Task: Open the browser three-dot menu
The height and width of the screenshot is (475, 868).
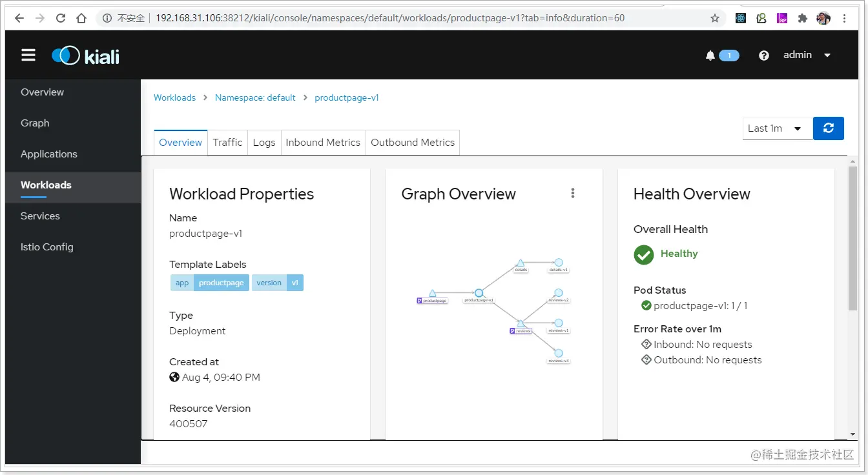Action: point(844,18)
